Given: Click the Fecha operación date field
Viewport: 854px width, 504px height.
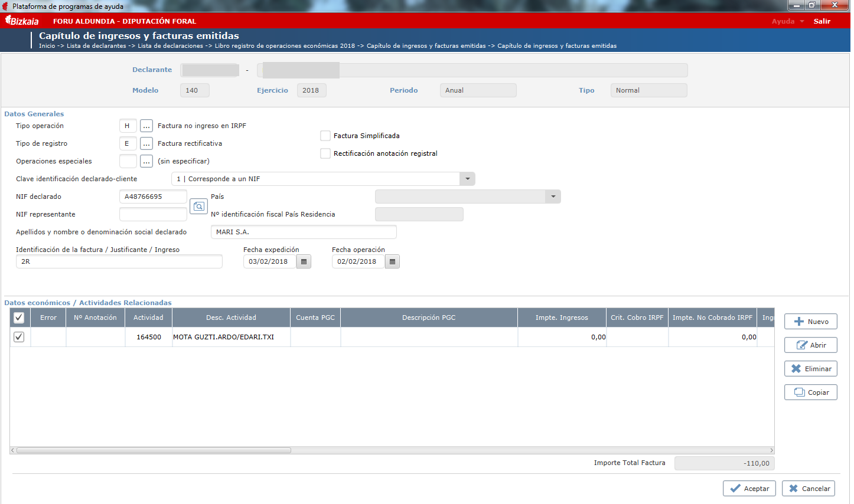Looking at the screenshot, I should pos(358,261).
